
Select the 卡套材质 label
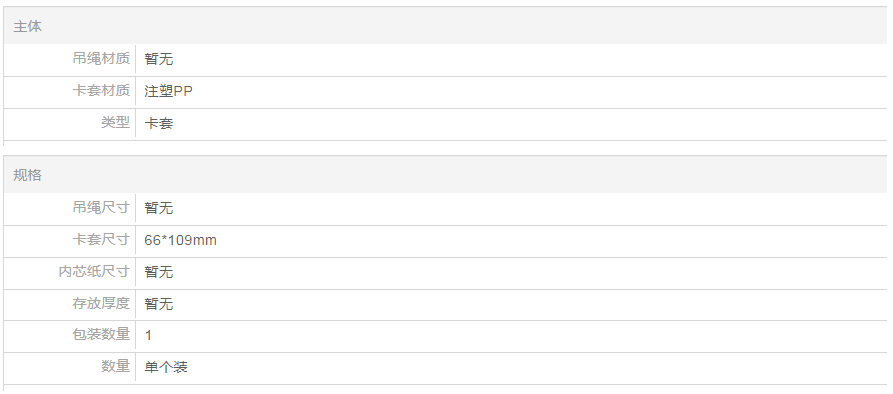coord(101,91)
